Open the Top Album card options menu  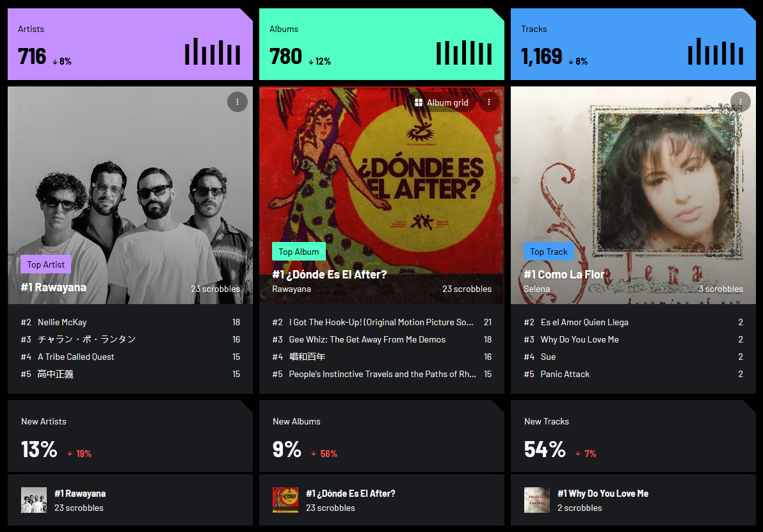(x=489, y=102)
